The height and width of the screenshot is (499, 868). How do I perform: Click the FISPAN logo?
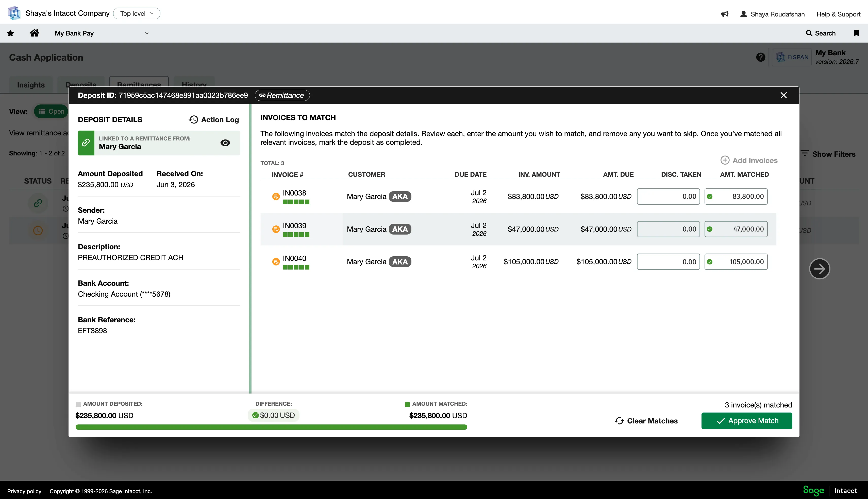pos(792,57)
